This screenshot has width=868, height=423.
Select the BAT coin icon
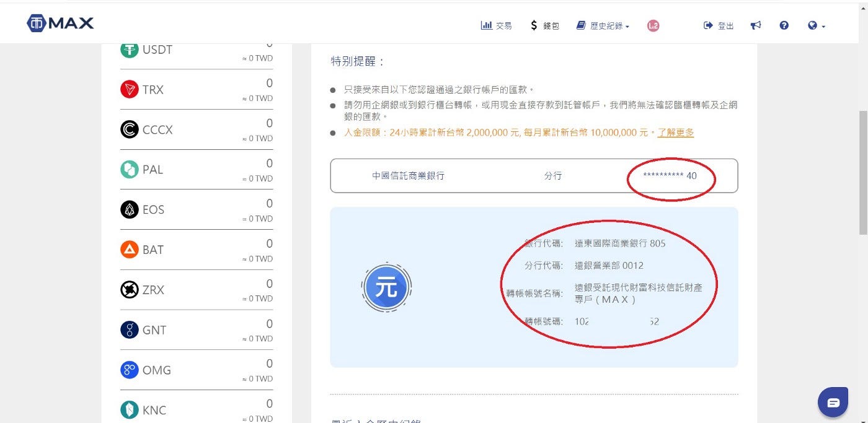129,250
